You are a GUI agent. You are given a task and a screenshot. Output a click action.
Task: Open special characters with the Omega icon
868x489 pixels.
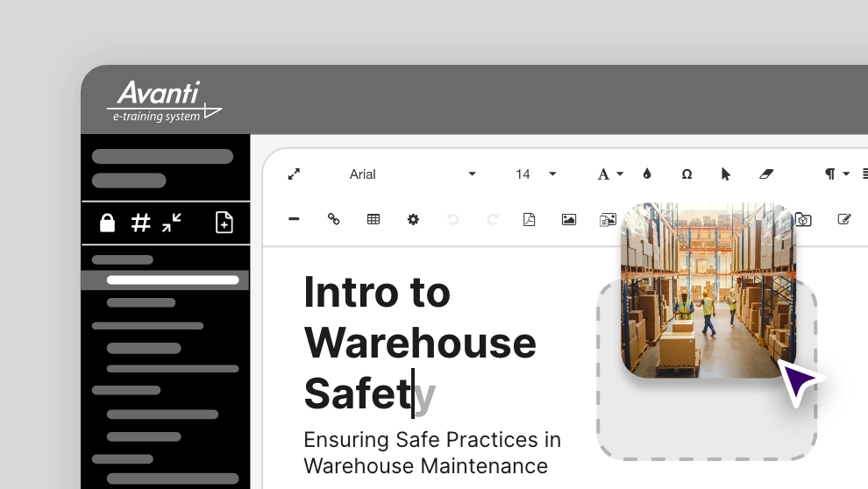pos(687,174)
